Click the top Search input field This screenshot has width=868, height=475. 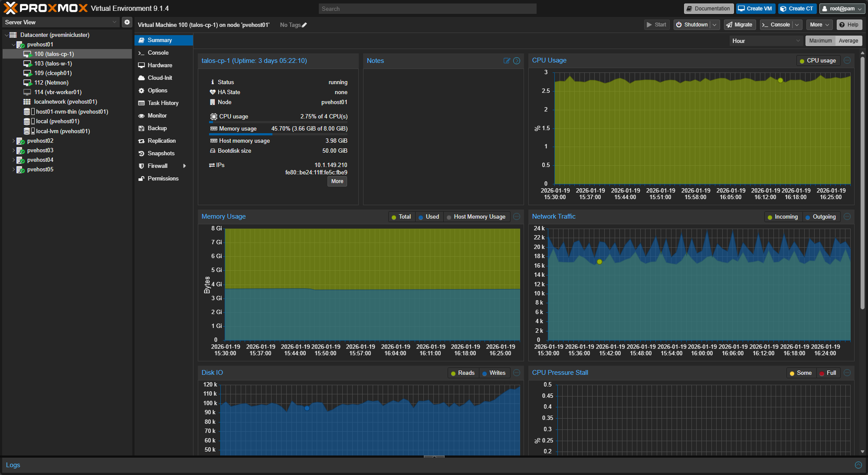coord(427,9)
